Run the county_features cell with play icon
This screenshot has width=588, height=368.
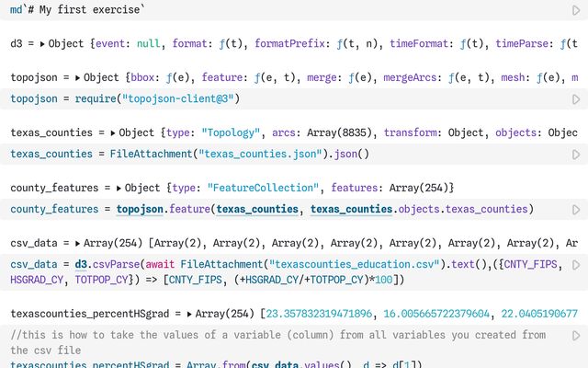coord(576,210)
